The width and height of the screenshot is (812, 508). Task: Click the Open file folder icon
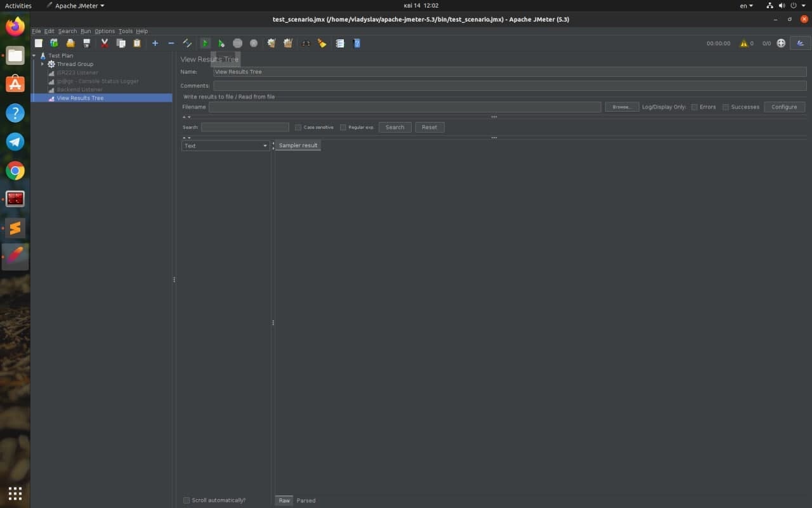70,43
